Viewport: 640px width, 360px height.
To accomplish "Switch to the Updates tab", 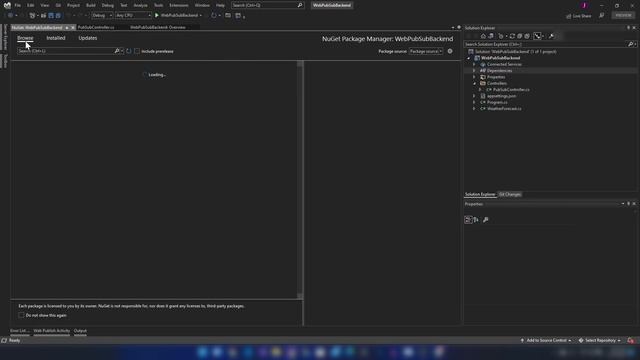I will pyautogui.click(x=88, y=38).
